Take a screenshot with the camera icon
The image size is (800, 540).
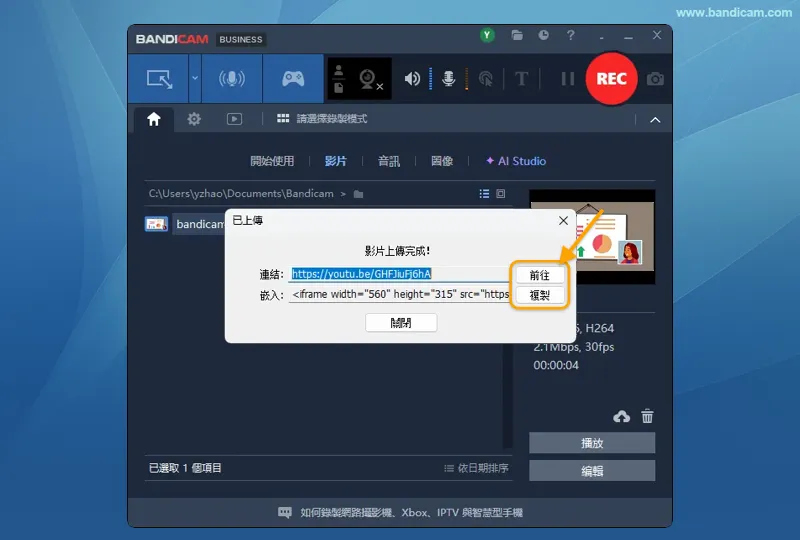point(655,79)
